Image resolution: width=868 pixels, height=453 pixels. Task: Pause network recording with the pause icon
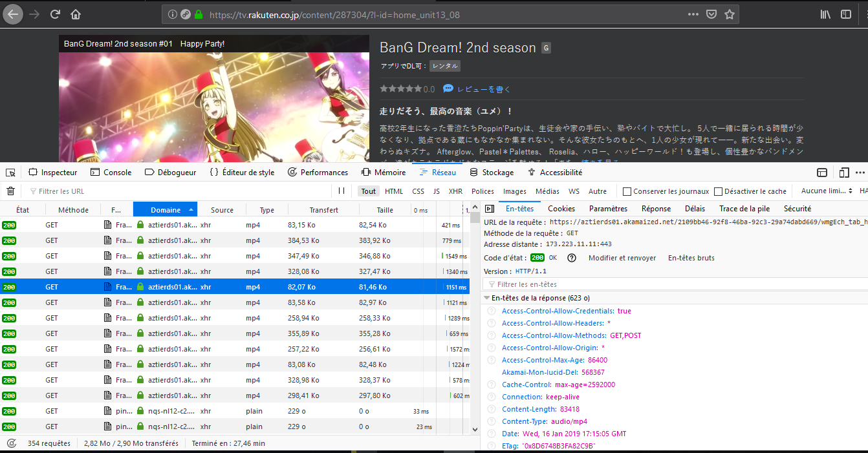pyautogui.click(x=342, y=191)
